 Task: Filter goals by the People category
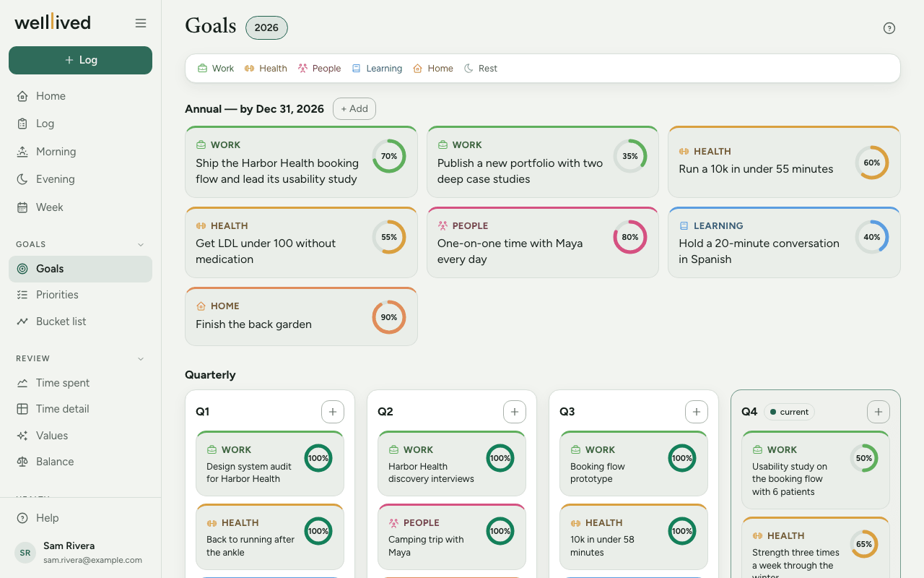[x=319, y=69]
